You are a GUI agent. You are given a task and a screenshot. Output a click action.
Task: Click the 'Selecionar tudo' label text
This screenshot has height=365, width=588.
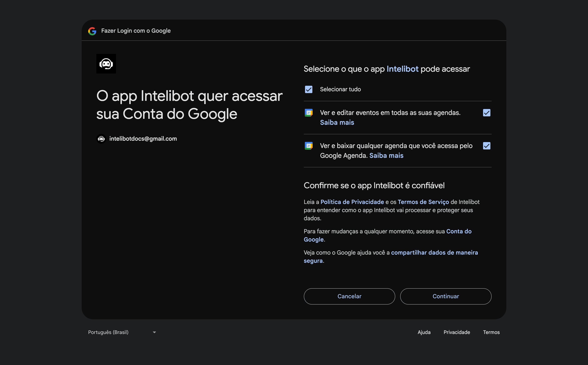click(x=340, y=89)
